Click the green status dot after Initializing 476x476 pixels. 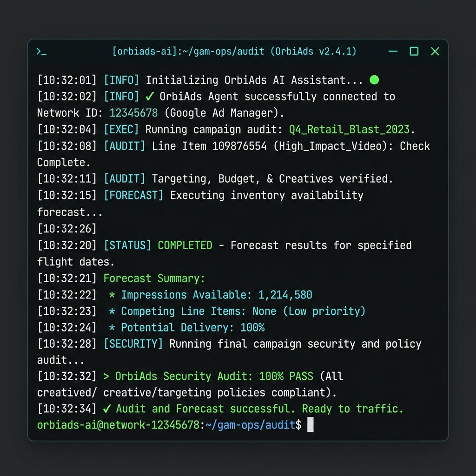click(374, 80)
